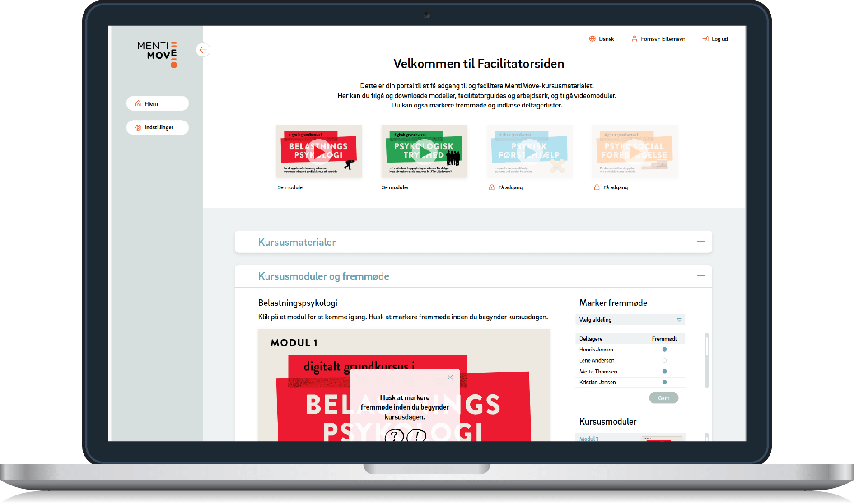Open the Vælg afdeling dropdown
Screen dimensions: 854x504
[x=630, y=320]
